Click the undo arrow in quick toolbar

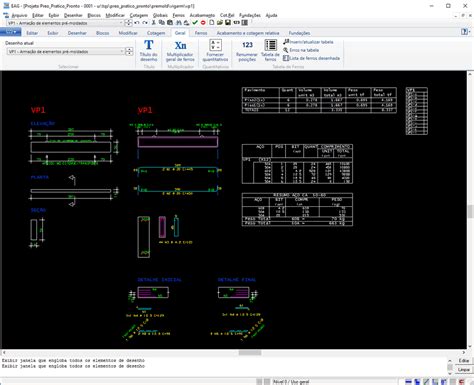tap(137, 23)
